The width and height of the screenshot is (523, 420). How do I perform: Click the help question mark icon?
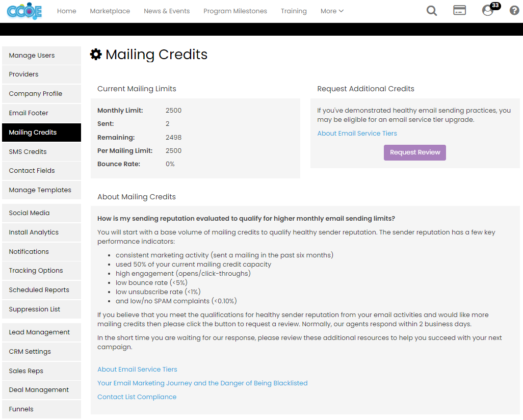514,10
